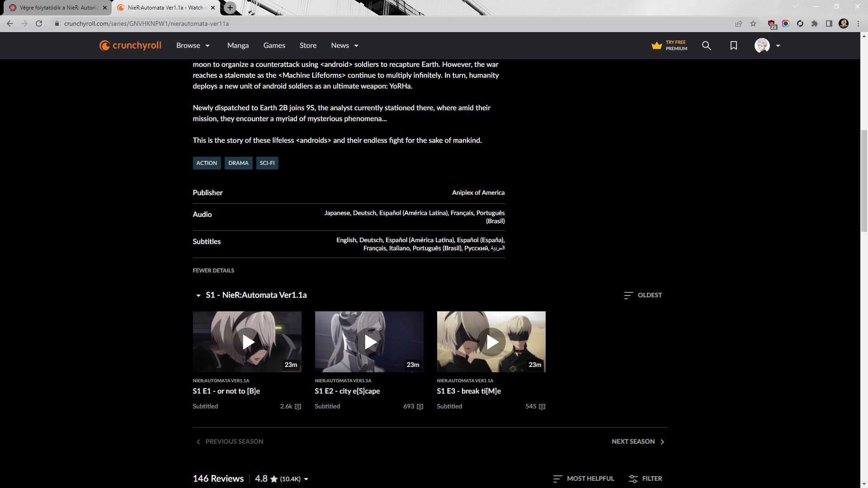Select the Action genre tag
Screen dimensions: 868x488
(x=207, y=163)
